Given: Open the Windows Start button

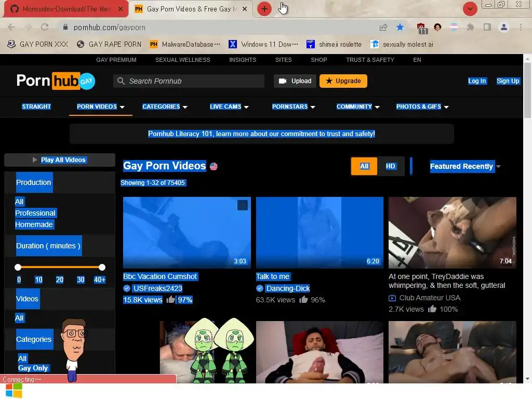Looking at the screenshot, I should pyautogui.click(x=14, y=391).
